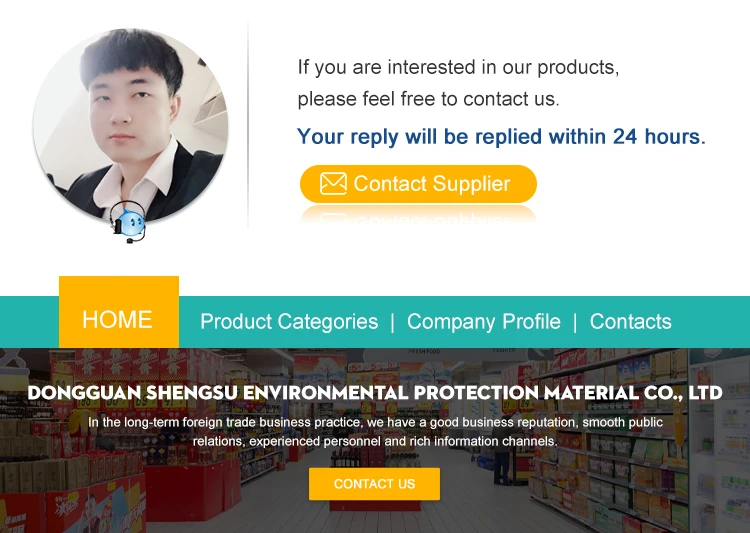The width and height of the screenshot is (750, 533).
Task: Open the Product Categories menu item
Action: pos(289,322)
